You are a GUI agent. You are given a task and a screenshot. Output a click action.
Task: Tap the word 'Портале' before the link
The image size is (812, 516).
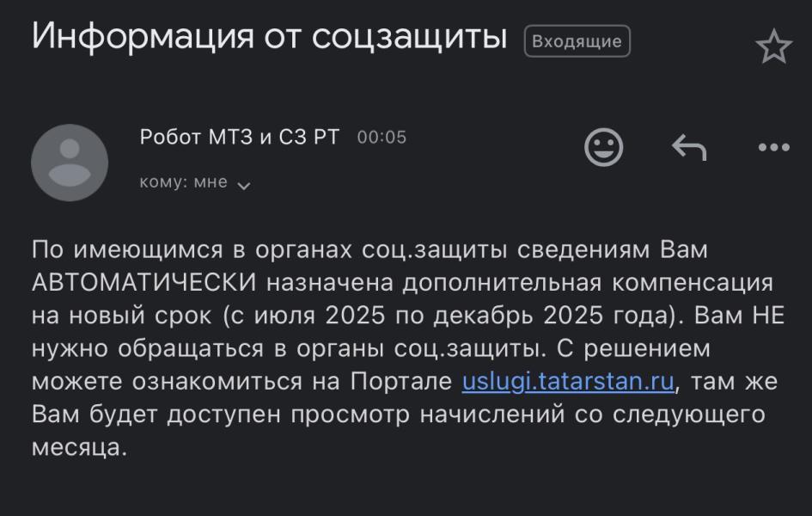tap(401, 382)
